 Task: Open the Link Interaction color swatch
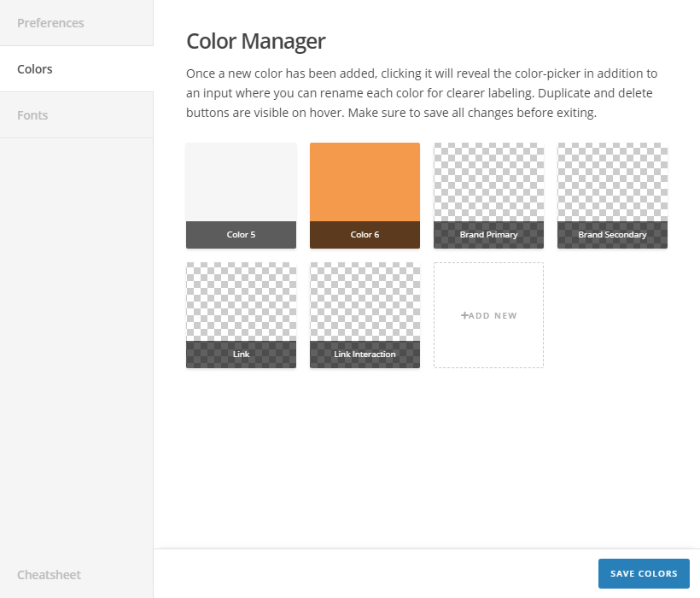tap(365, 302)
